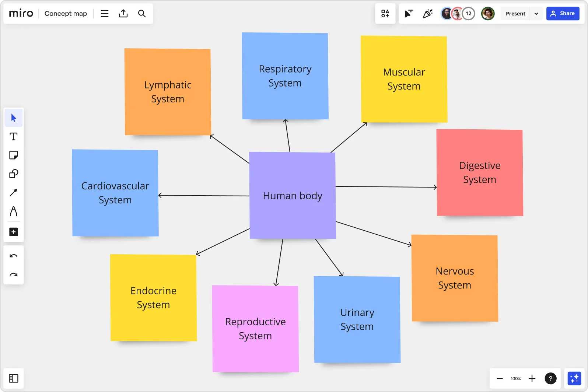Show the 12 additional collaborators
588x392 pixels.
point(468,14)
